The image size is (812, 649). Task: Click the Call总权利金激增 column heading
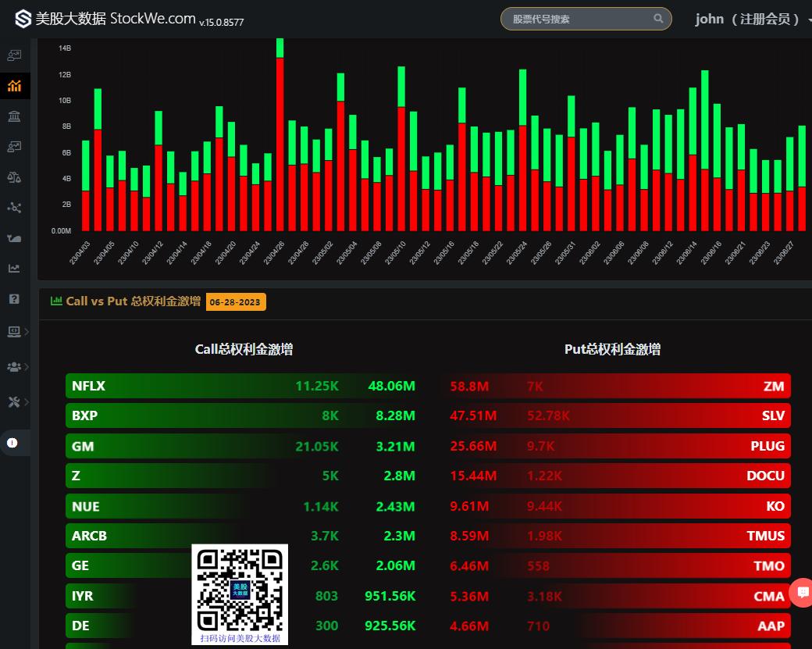[244, 349]
